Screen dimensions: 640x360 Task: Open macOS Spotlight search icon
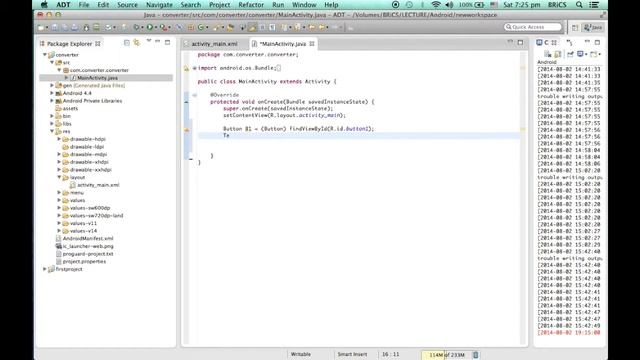coord(579,5)
